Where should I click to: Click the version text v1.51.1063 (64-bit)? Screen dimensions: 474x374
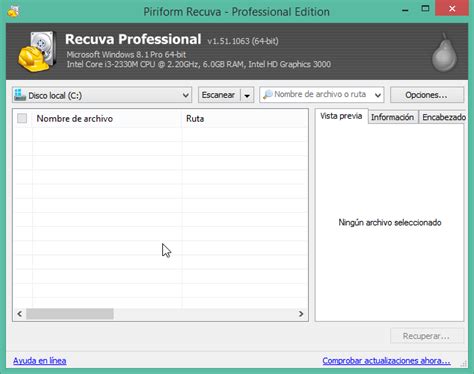243,41
